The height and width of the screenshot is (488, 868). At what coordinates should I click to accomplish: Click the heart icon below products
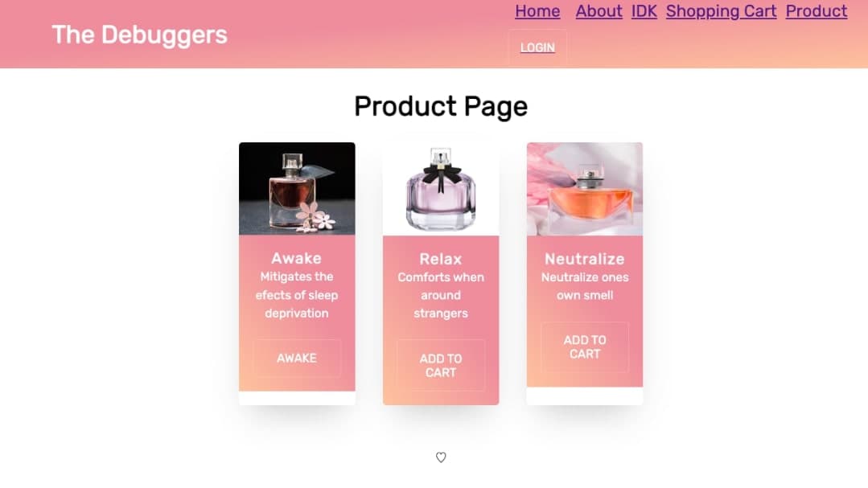(441, 457)
